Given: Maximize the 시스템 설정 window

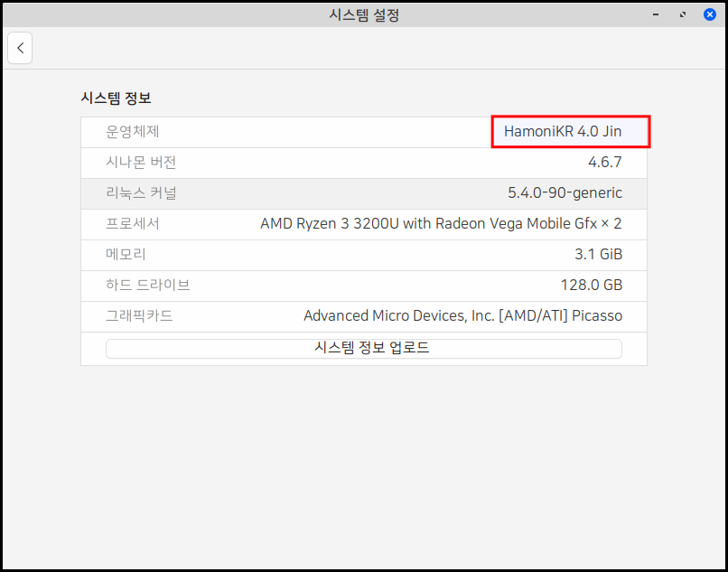Looking at the screenshot, I should click(x=683, y=14).
